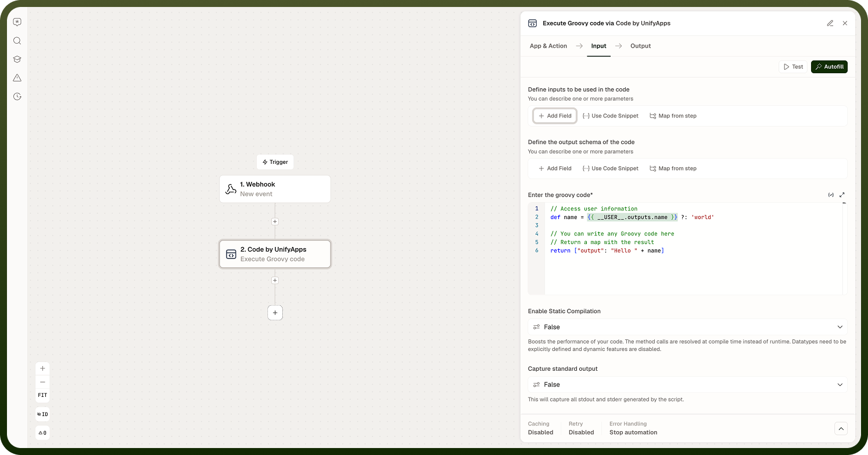Select the Webhook trigger node
This screenshot has height=455, width=868.
(275, 189)
